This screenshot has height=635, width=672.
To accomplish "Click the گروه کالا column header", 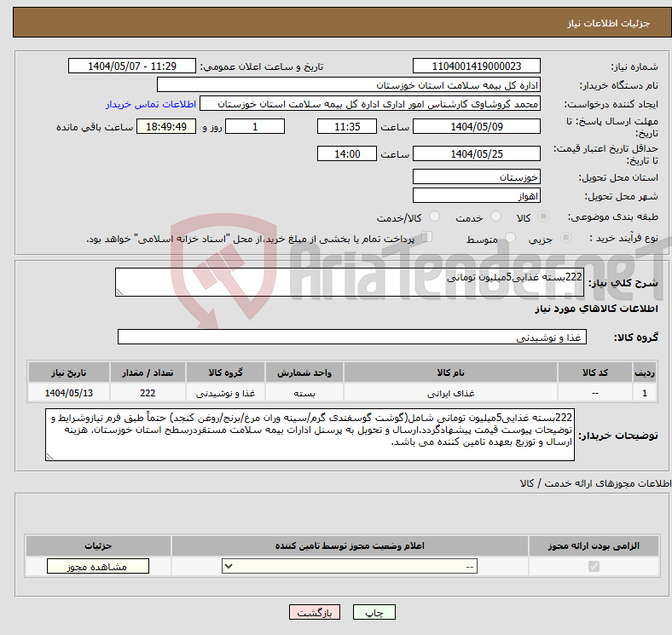I will point(225,372).
